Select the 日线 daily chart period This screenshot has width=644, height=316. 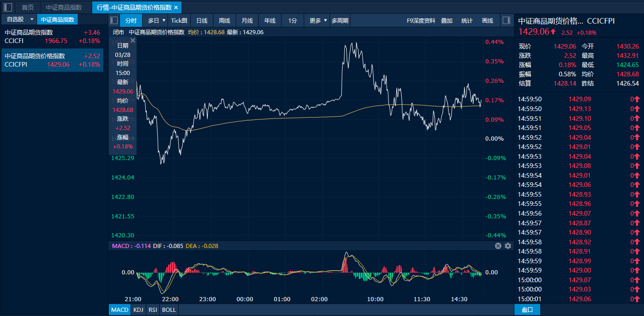202,20
